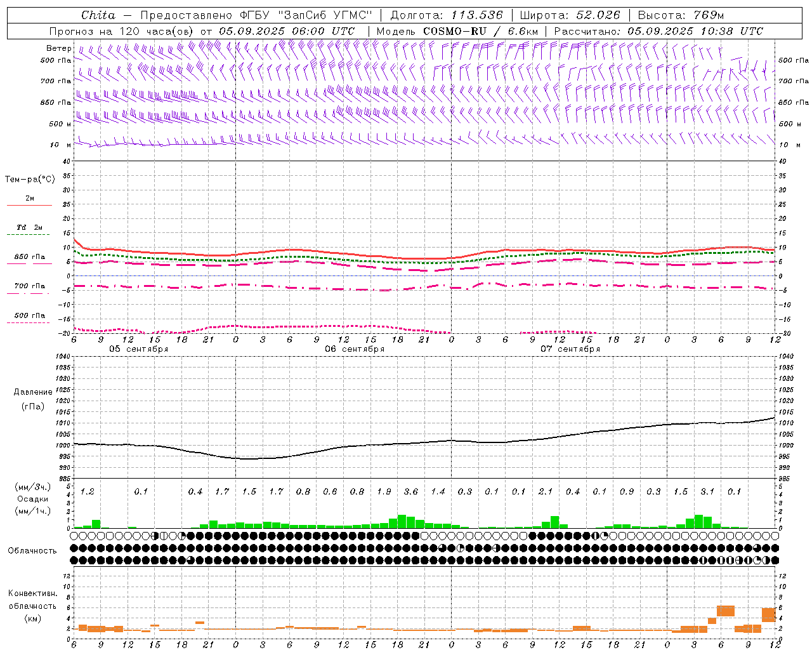The image size is (812, 650).
Task: Click the (гПа) unit under Давление
Action: pos(33,407)
